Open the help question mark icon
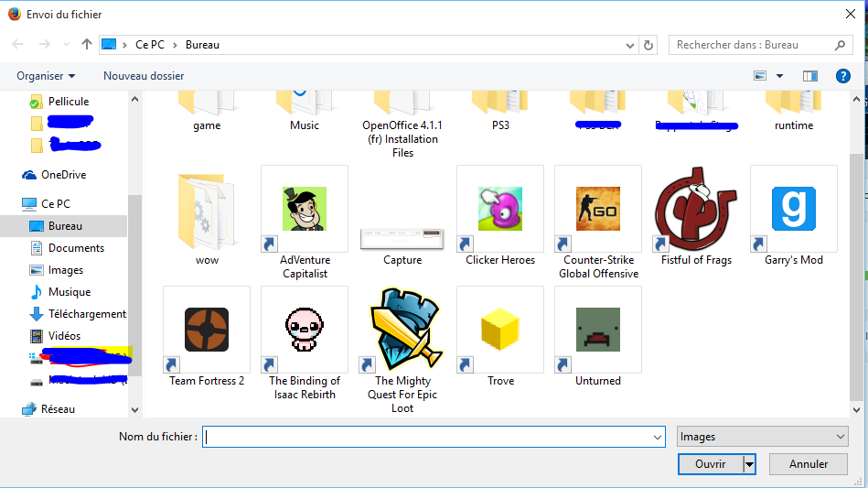The height and width of the screenshot is (488, 868). click(842, 76)
